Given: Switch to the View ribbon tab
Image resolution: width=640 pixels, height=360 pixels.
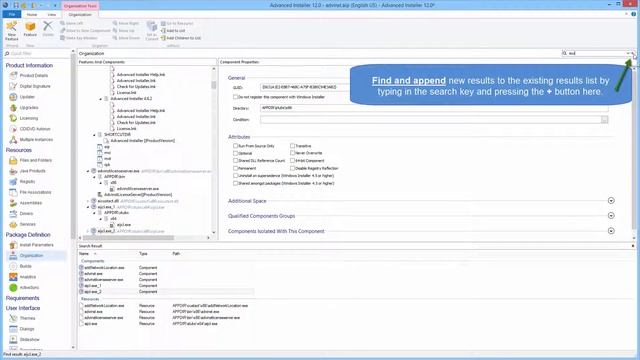Looking at the screenshot, I should 52,14.
